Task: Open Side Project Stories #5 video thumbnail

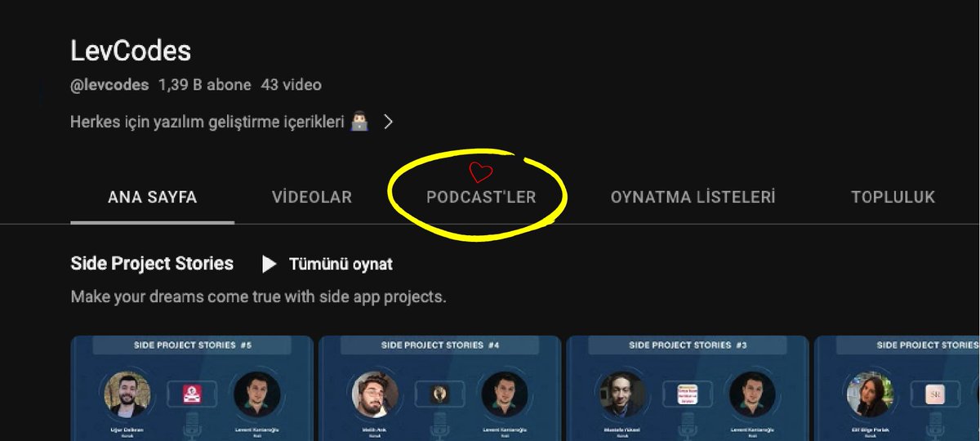Action: (x=192, y=389)
